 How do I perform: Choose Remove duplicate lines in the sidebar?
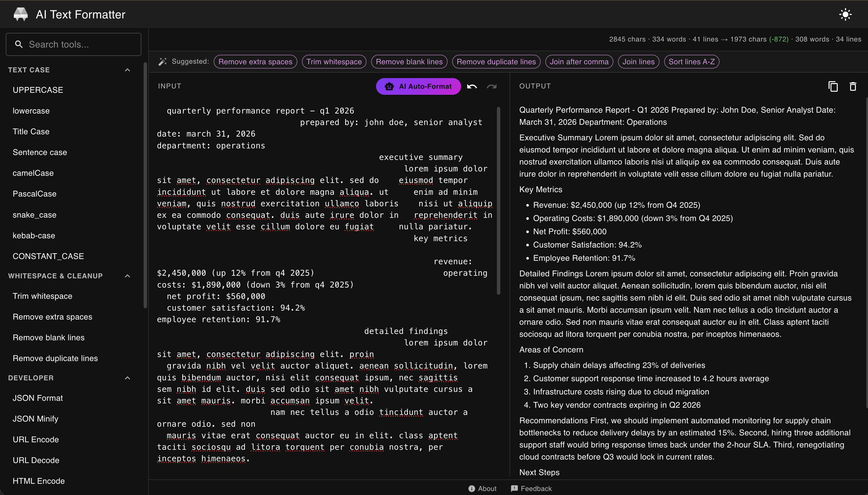(55, 358)
